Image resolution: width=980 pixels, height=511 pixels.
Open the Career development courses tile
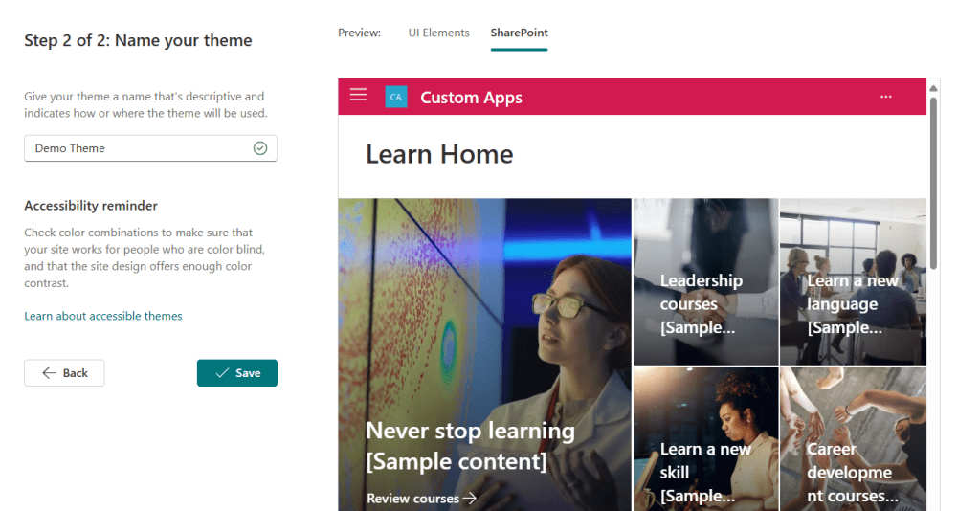point(853,438)
